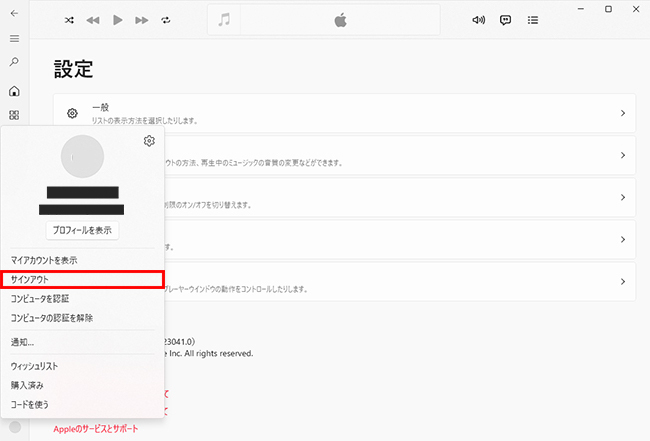This screenshot has height=441, width=650.
Task: Click the プロフィールを表示 button
Action: pyautogui.click(x=82, y=230)
